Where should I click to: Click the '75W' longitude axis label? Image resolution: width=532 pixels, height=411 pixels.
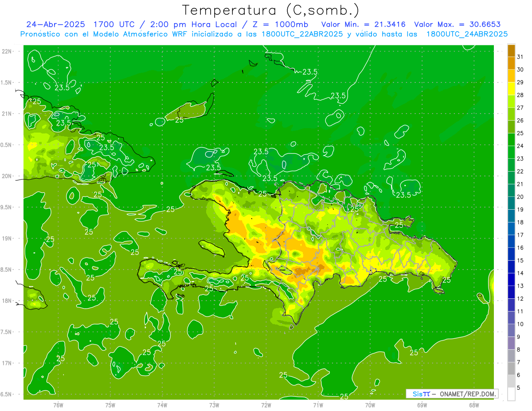pyautogui.click(x=110, y=405)
